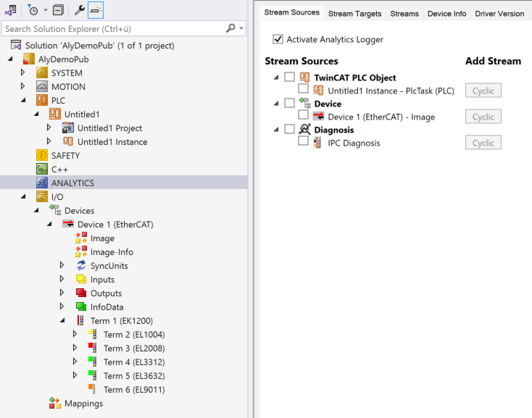
Task: Expand the SYSTEM tree node
Action: pos(22,73)
